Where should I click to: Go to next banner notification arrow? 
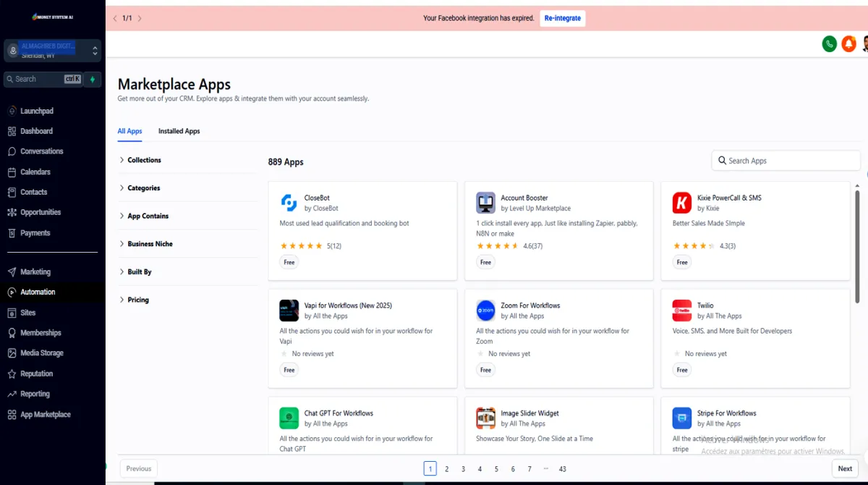pyautogui.click(x=140, y=18)
